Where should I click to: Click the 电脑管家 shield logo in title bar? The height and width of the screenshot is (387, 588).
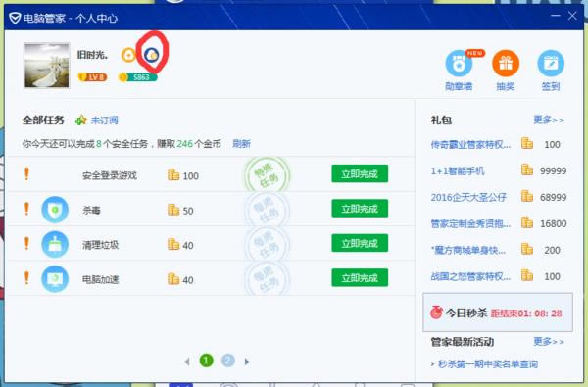coord(15,18)
